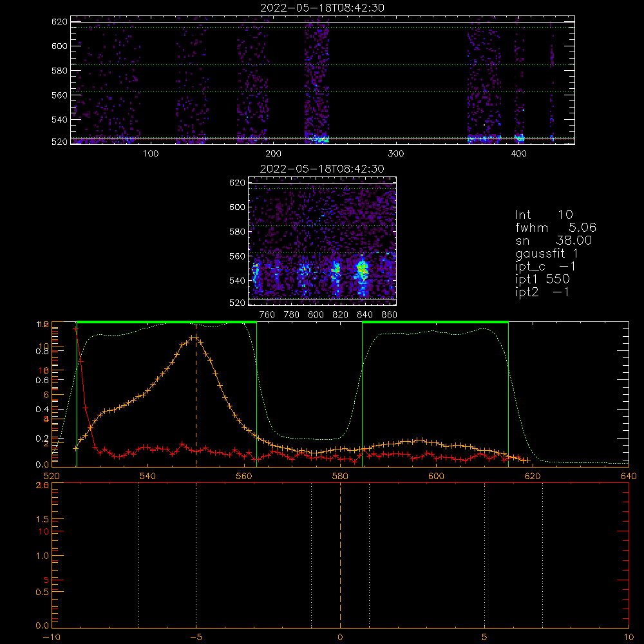Click the 760 x-axis label of middle image
Image resolution: width=644 pixels, height=644 pixels.
point(267,315)
